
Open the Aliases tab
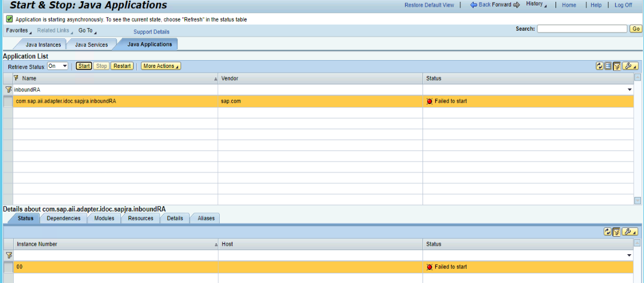(206, 218)
